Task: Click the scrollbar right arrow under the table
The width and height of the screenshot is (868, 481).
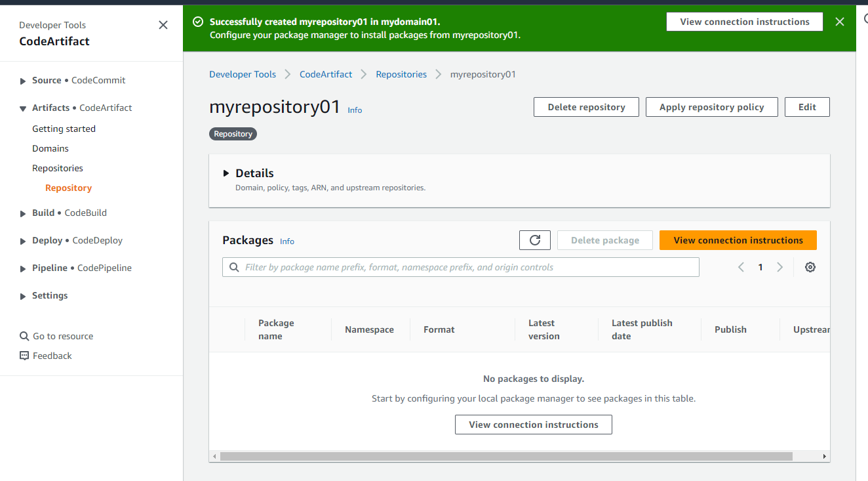Action: tap(825, 456)
